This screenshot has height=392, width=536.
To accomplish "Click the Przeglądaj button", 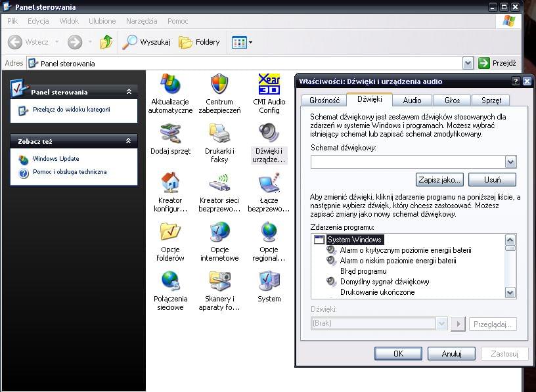I will 493,324.
